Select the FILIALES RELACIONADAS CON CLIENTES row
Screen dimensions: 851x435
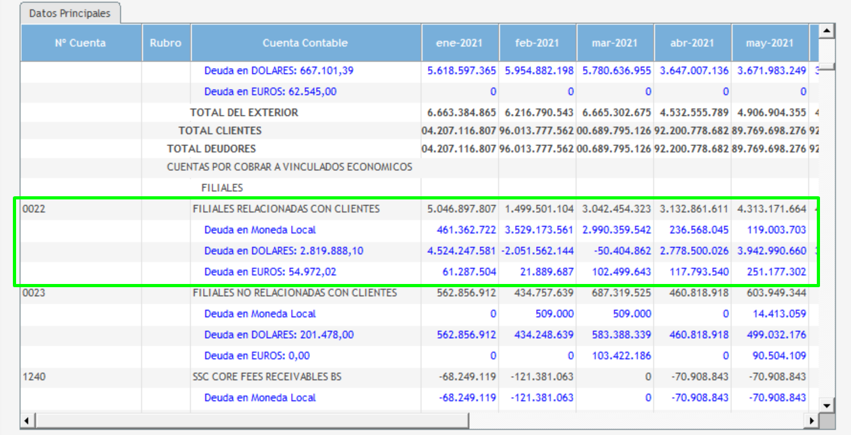pyautogui.click(x=286, y=209)
